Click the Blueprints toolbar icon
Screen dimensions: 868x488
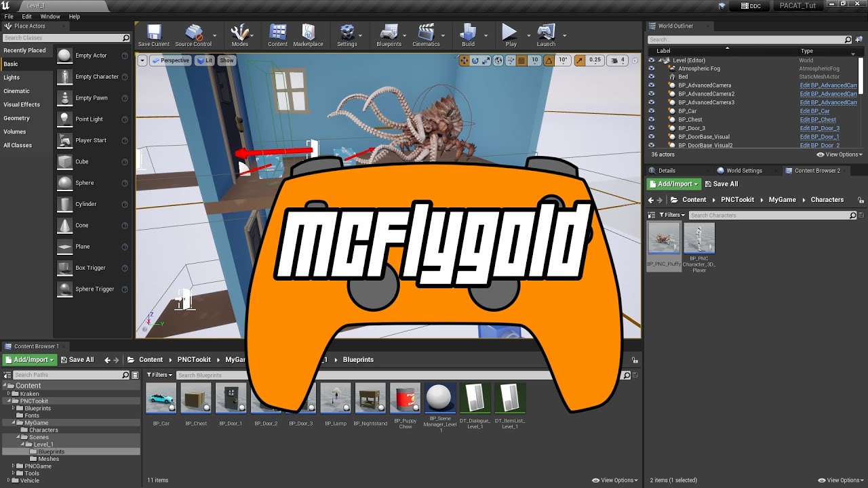(389, 35)
